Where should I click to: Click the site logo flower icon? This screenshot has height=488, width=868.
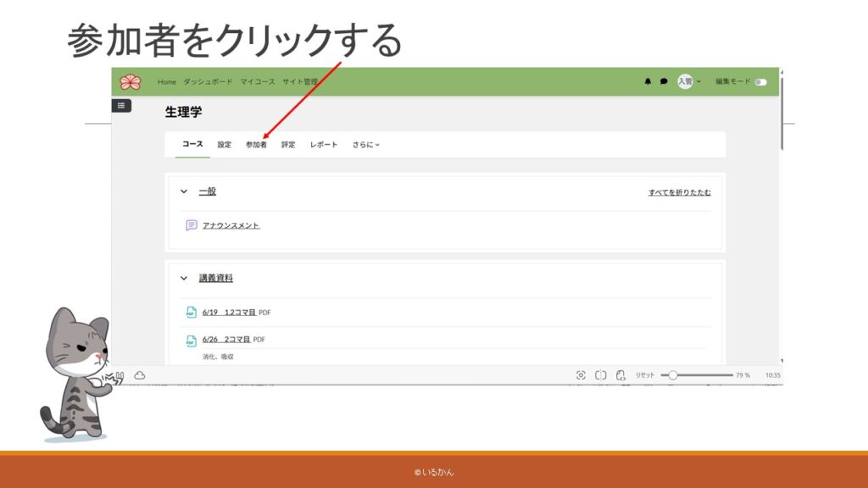(131, 81)
